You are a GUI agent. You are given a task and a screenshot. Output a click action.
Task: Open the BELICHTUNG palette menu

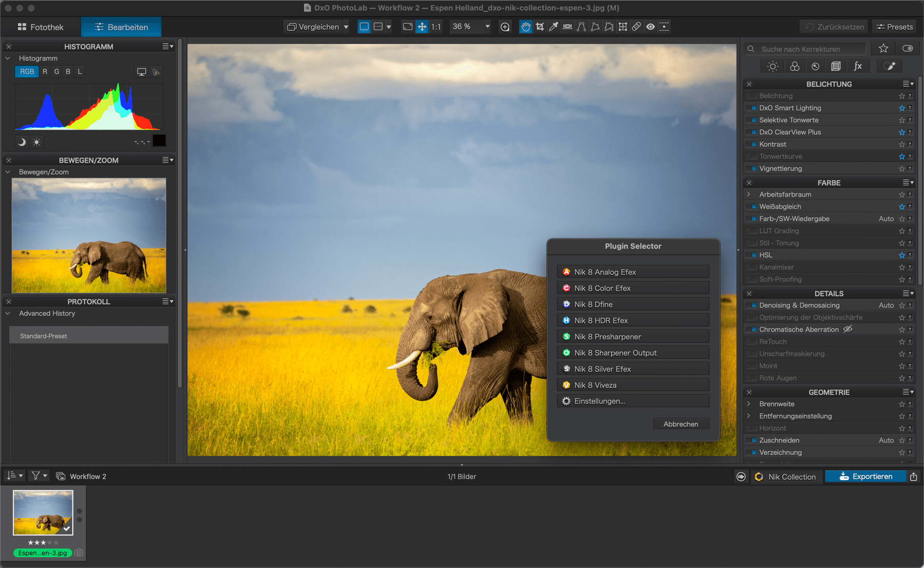908,84
